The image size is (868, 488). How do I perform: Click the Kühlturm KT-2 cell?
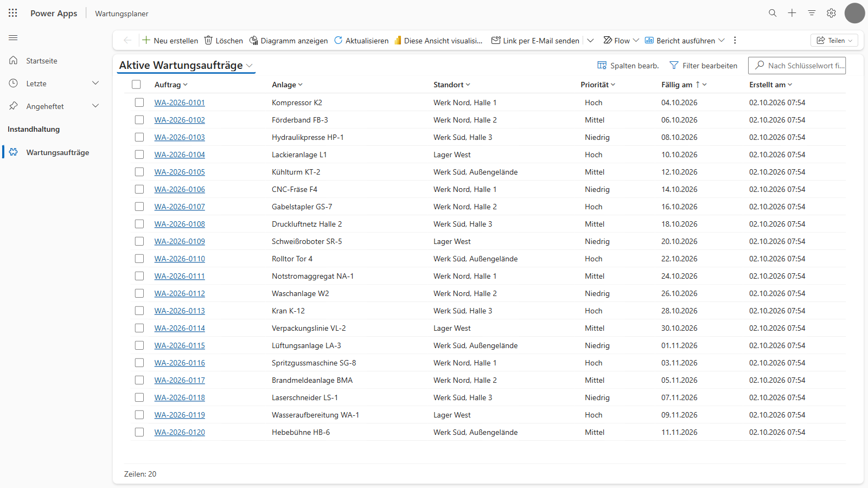296,172
